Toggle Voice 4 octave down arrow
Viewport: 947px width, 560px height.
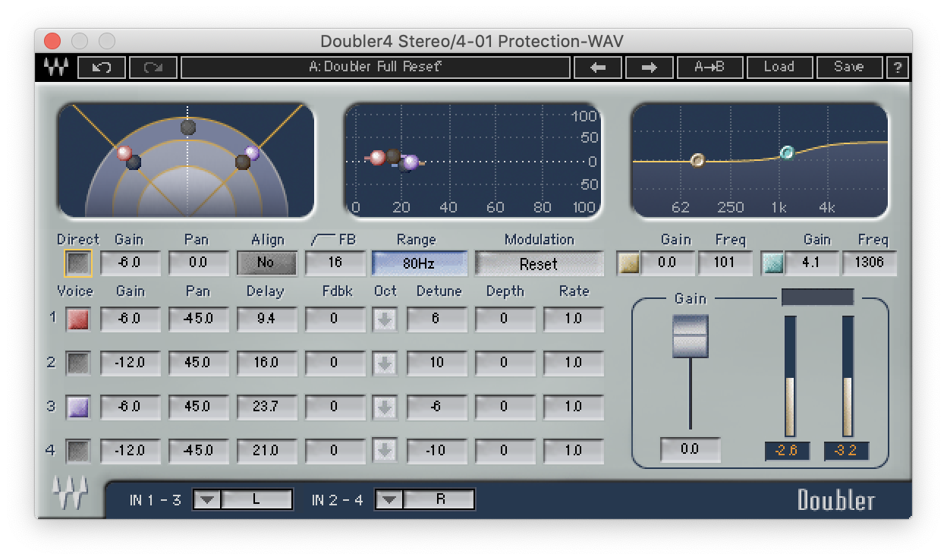click(385, 451)
